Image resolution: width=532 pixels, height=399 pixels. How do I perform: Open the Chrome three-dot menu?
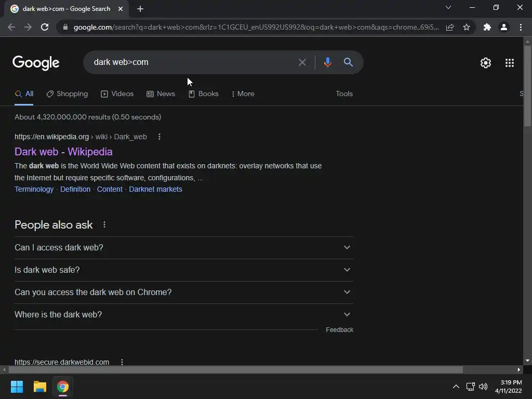point(521,27)
